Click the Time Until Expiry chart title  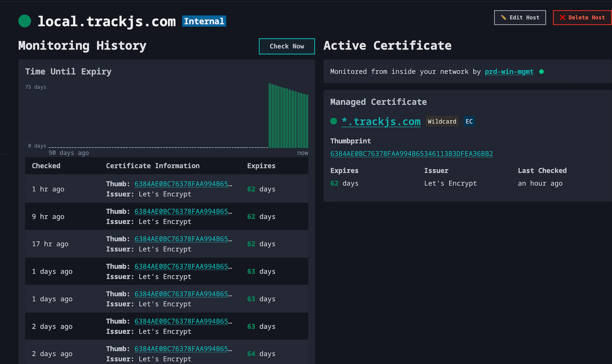(68, 72)
